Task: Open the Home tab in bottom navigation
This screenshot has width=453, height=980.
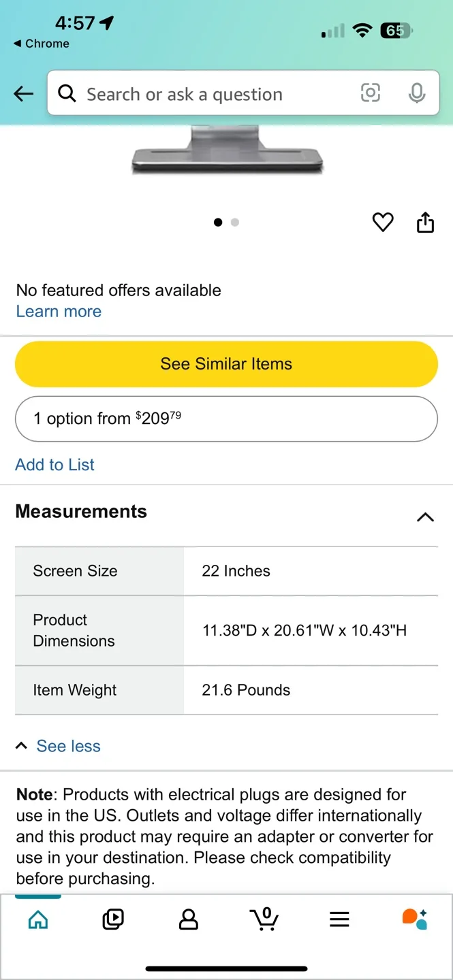Action: (x=37, y=919)
